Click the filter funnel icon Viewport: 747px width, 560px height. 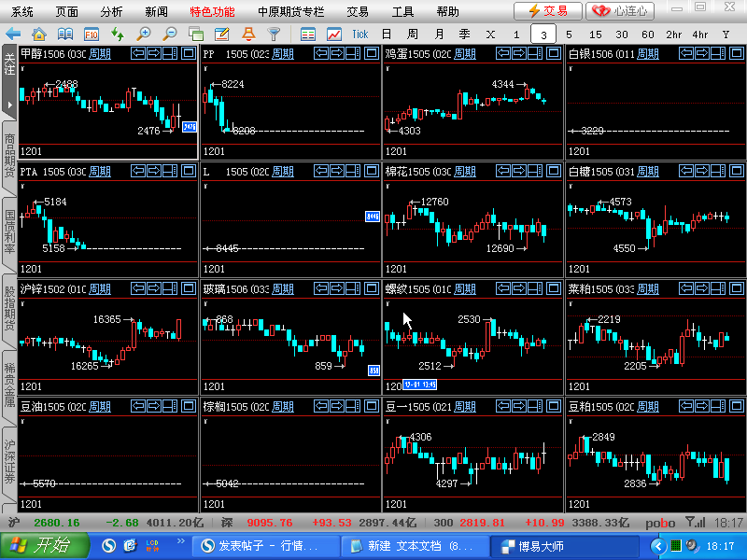(275, 34)
